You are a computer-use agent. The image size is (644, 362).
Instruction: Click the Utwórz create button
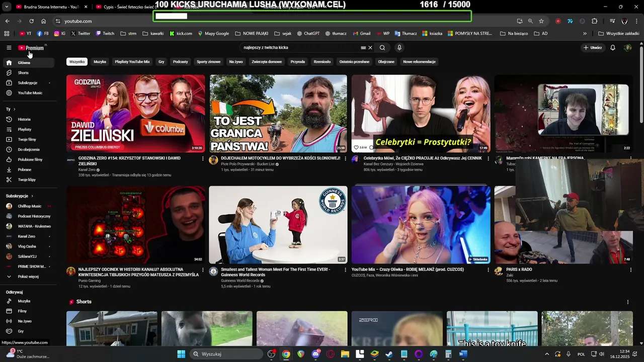coord(593,48)
